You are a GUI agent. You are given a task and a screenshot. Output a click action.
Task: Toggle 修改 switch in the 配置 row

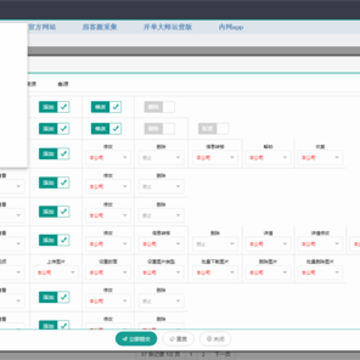click(106, 129)
